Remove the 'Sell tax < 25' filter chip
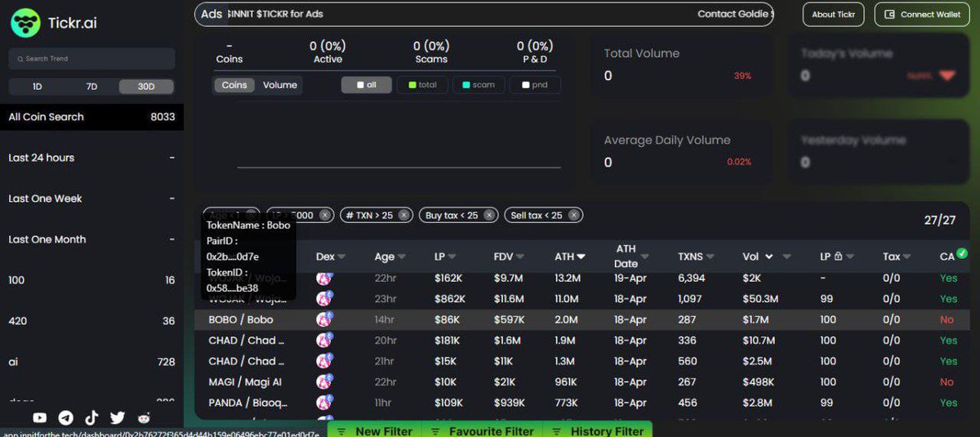Image resolution: width=980 pixels, height=437 pixels. point(575,216)
